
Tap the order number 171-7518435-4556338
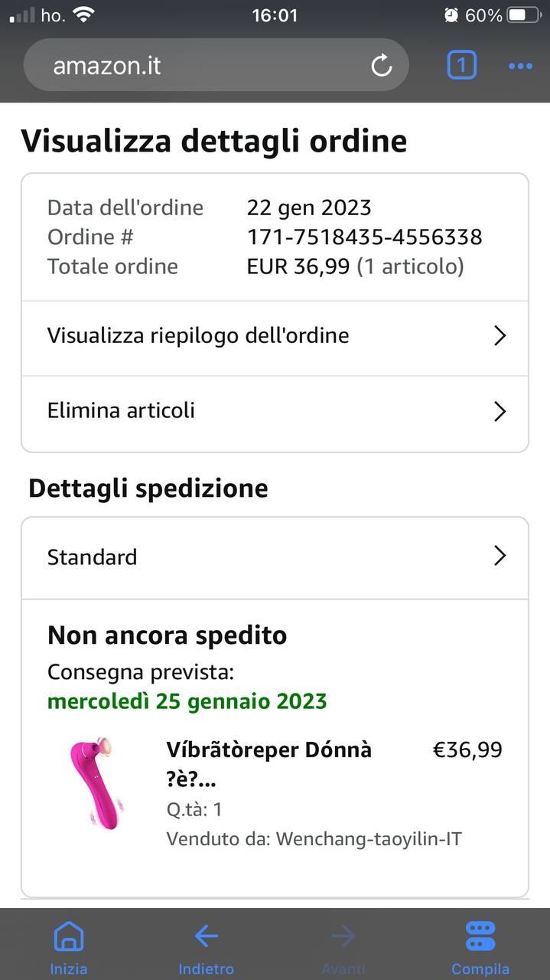pyautogui.click(x=364, y=237)
